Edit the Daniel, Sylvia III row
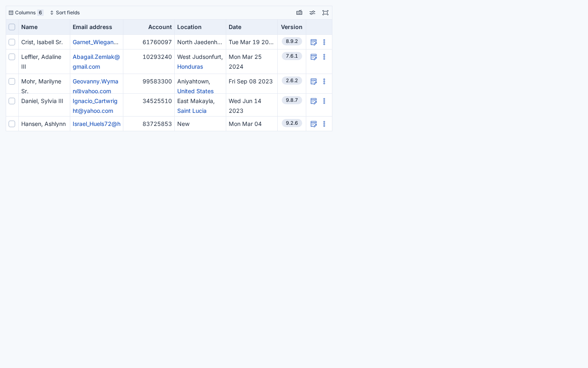Viewport: 588px width, 368px height. (314, 101)
